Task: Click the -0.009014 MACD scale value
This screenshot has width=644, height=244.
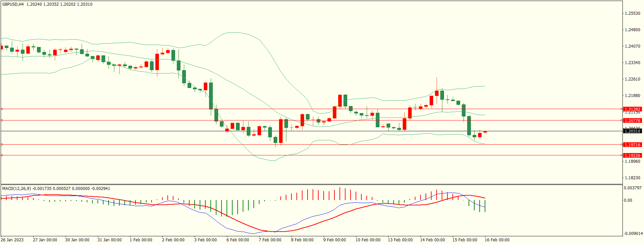Action: [x=633, y=234]
